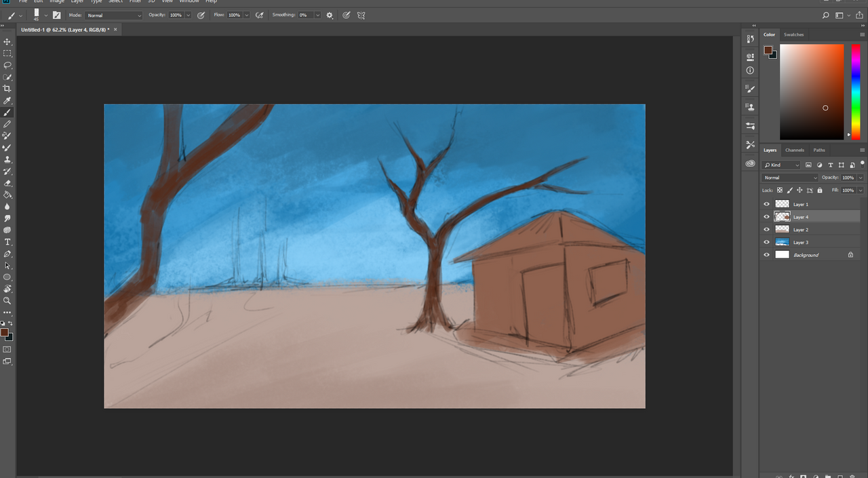Hide Layer 1 visibility eye
The height and width of the screenshot is (478, 868).
767,204
